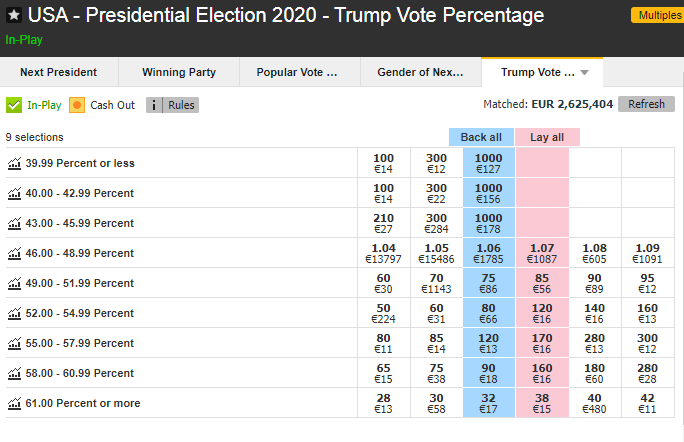This screenshot has height=442, width=684.
Task: Open graph icon for 61.00 Percent or more
Action: [13, 403]
